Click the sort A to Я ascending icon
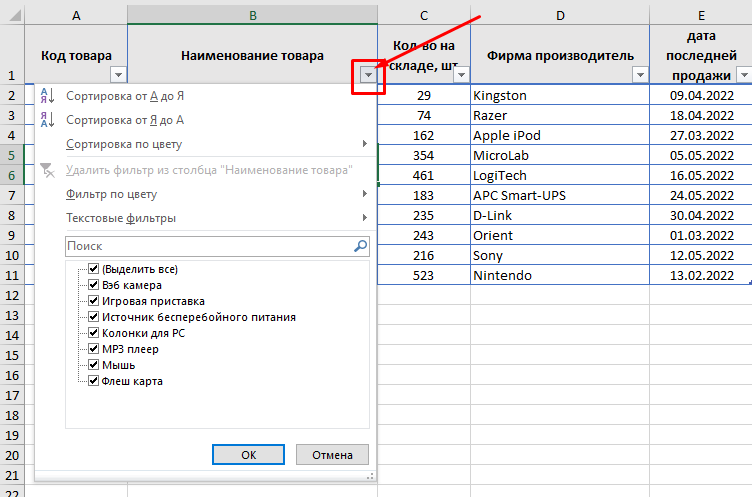The image size is (752, 497). (x=47, y=95)
